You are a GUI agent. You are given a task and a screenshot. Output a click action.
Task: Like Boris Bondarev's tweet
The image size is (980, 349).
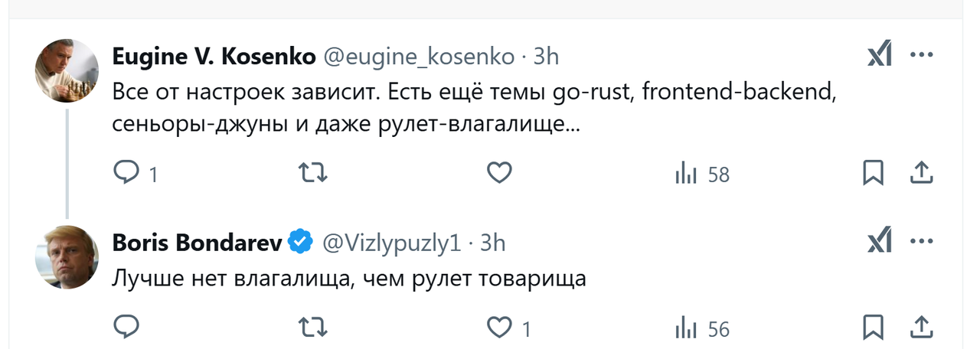pos(509,329)
